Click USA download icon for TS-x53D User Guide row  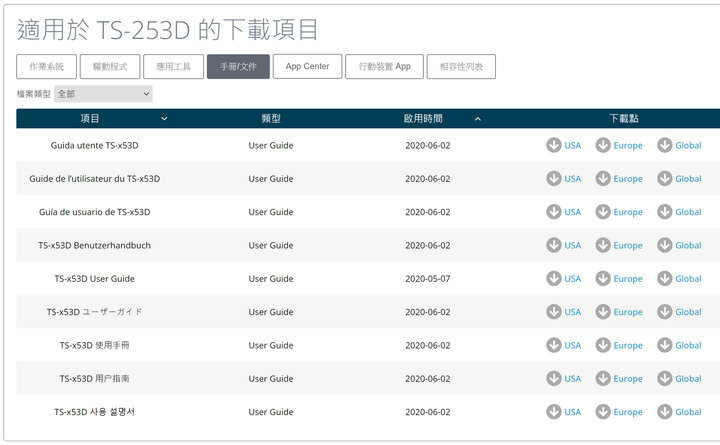[x=554, y=278]
